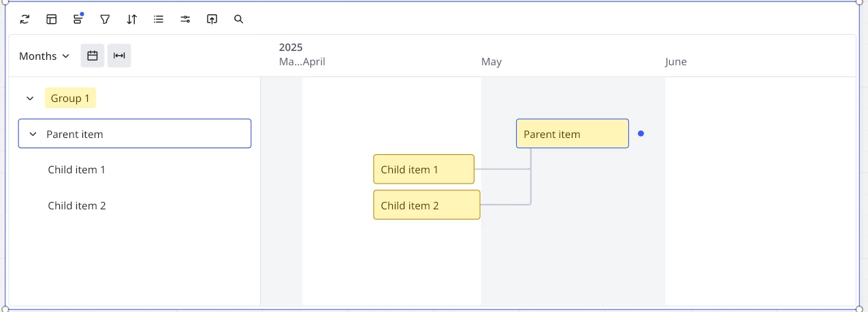Click the blue dependency dot beside Parent item

[641, 134]
